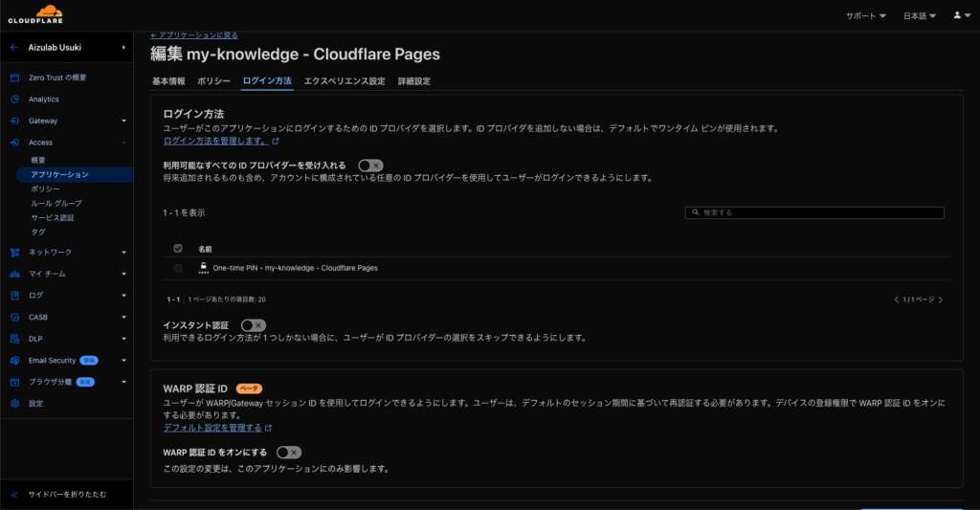980x510 pixels.
Task: Click the 設定 gear icon
Action: [x=15, y=404]
